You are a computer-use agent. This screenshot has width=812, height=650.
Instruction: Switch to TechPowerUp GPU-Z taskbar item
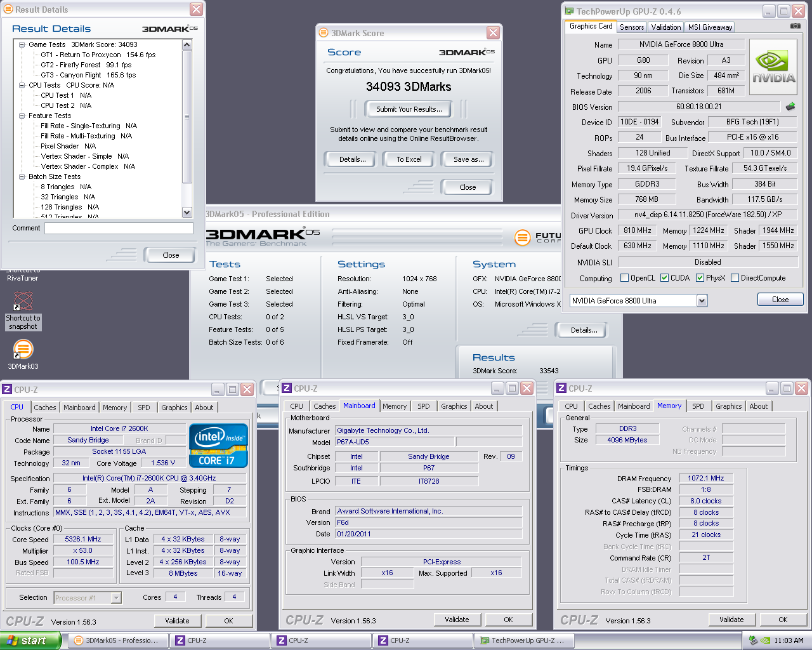point(524,640)
